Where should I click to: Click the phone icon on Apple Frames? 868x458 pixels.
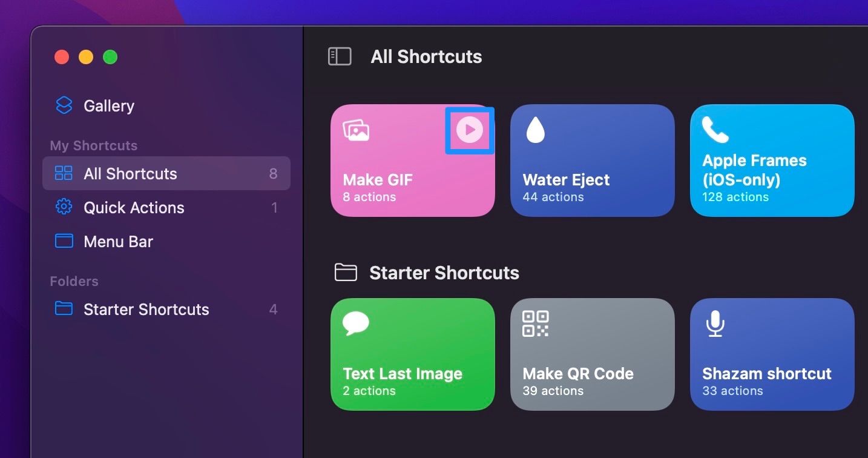coord(715,130)
